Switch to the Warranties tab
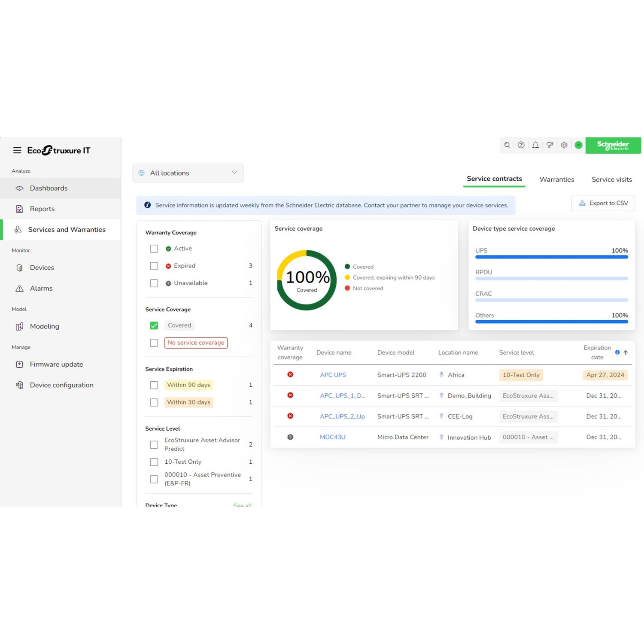 (x=556, y=179)
